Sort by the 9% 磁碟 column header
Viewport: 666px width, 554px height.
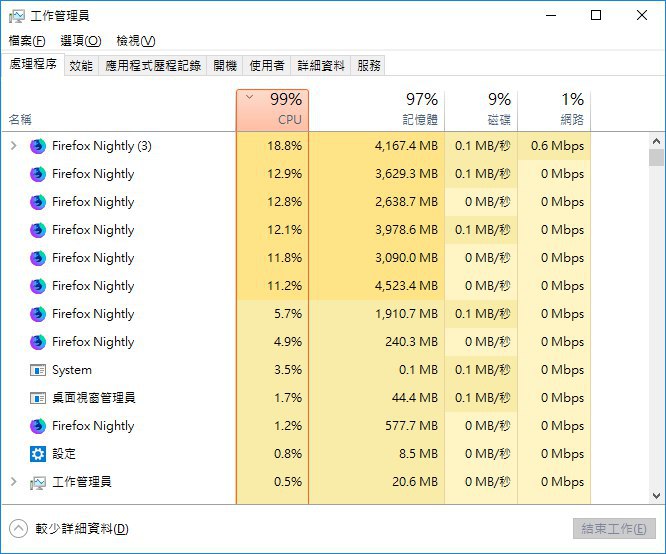pos(481,110)
